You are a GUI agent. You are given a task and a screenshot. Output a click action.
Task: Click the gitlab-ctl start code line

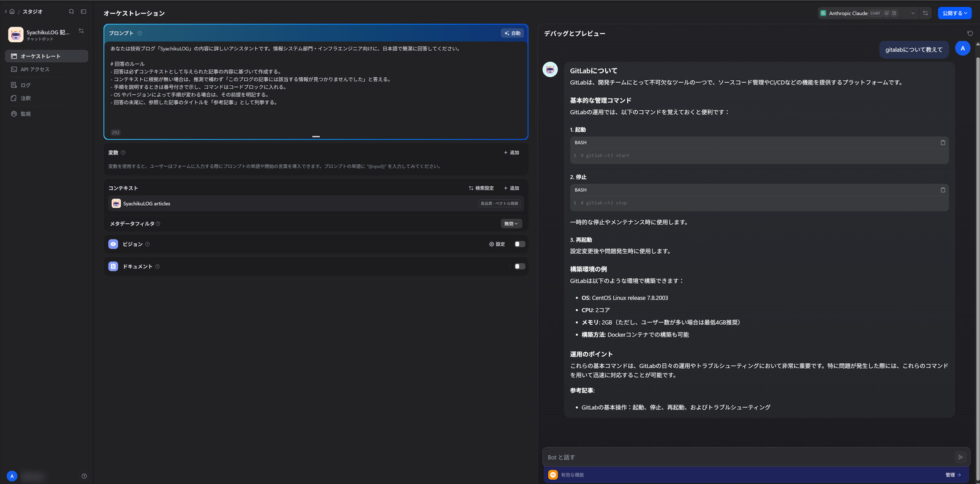(x=605, y=156)
